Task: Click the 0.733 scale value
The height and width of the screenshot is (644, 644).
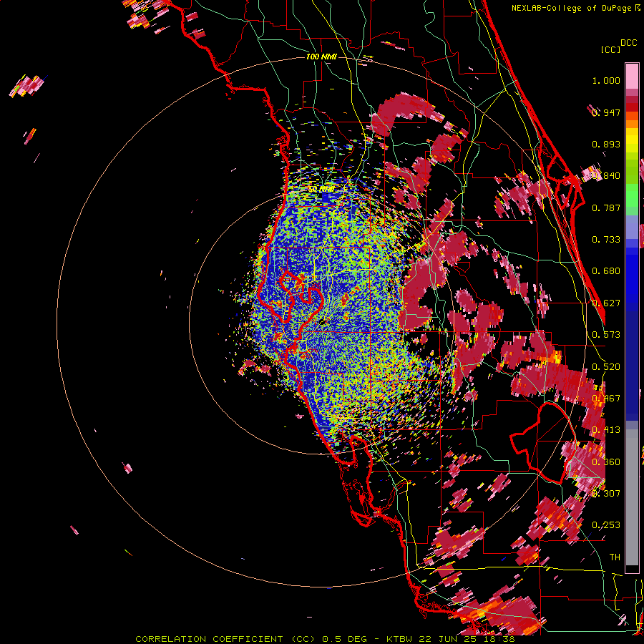Action: pyautogui.click(x=606, y=240)
